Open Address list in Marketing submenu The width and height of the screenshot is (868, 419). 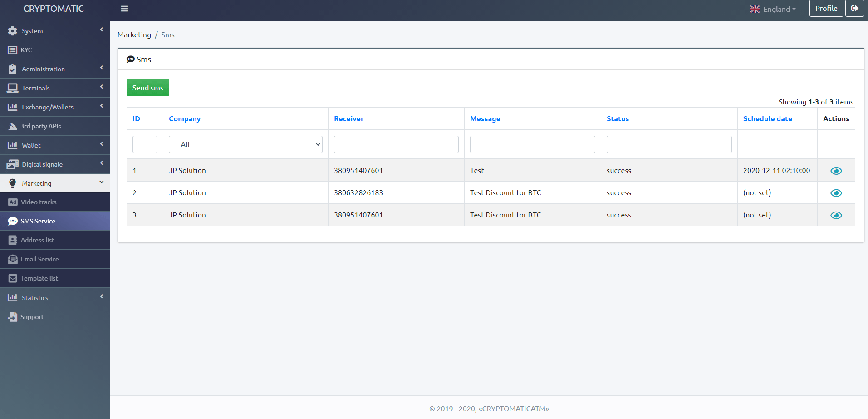tap(37, 240)
